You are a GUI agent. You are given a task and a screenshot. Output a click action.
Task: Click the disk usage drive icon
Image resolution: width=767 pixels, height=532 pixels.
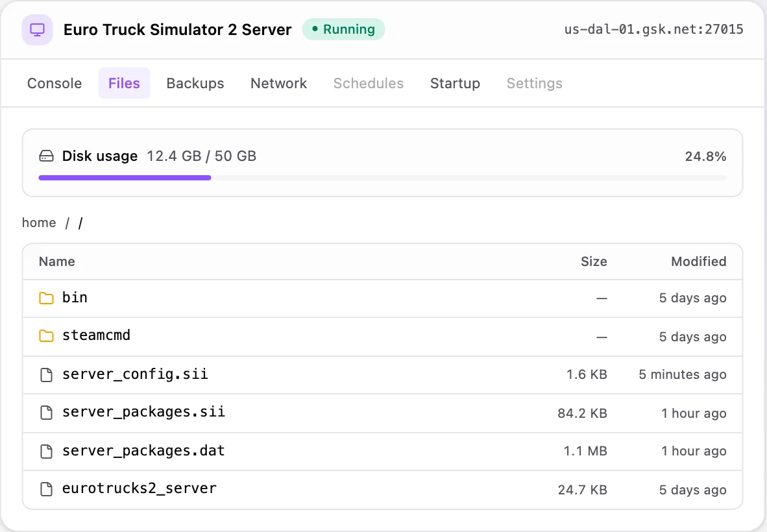click(x=46, y=156)
